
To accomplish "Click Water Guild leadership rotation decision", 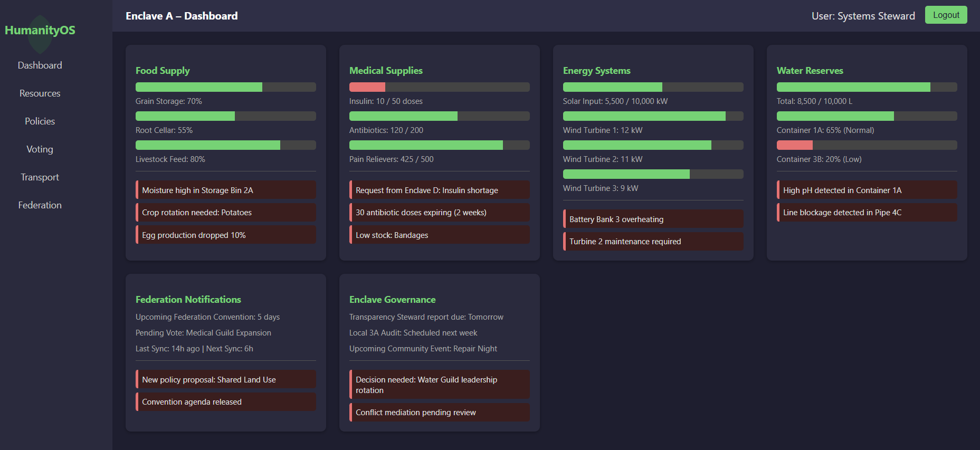I will [439, 385].
